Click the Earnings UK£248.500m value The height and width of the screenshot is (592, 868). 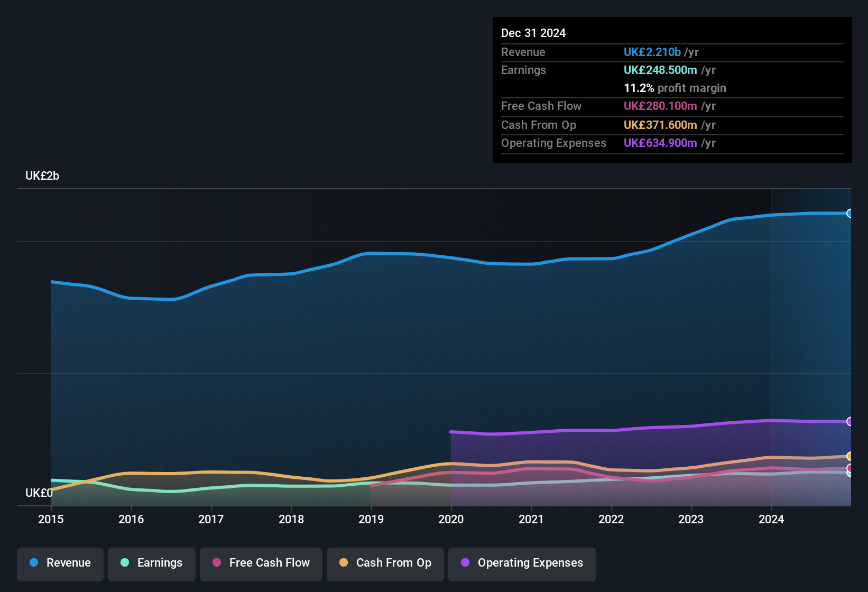click(x=661, y=70)
